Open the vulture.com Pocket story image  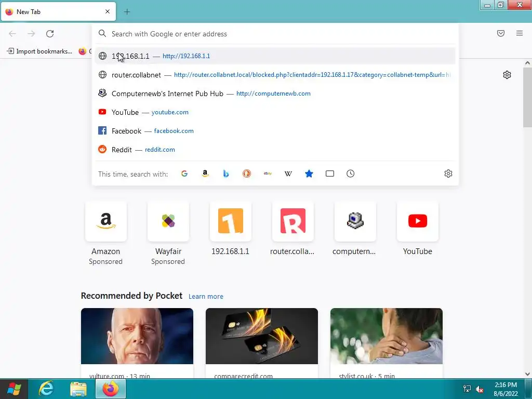137,336
